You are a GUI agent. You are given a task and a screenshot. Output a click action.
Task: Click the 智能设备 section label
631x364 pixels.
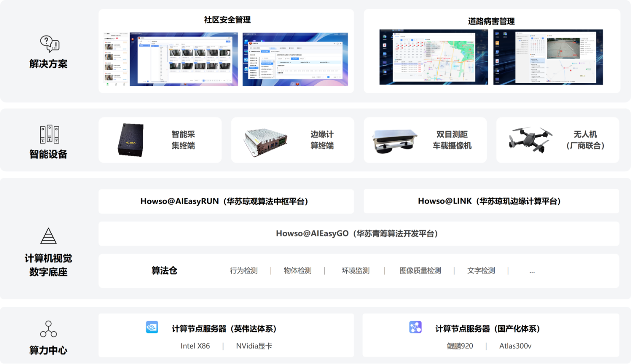point(48,154)
